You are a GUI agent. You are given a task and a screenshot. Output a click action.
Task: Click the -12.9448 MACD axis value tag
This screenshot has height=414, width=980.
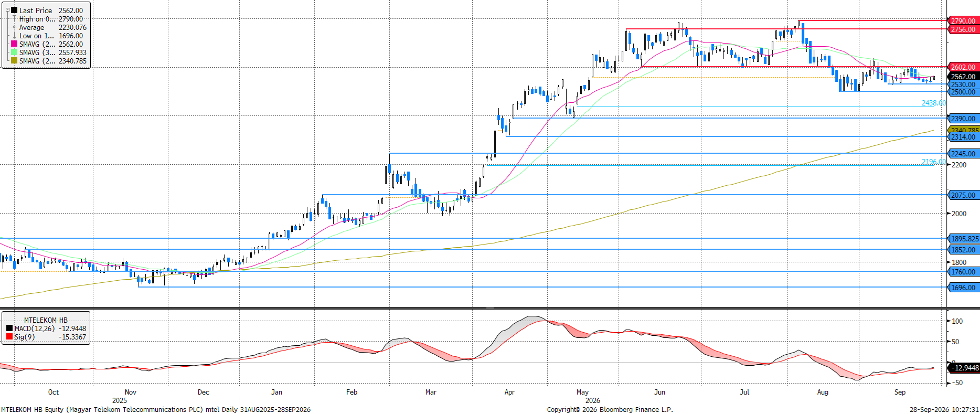pos(964,368)
